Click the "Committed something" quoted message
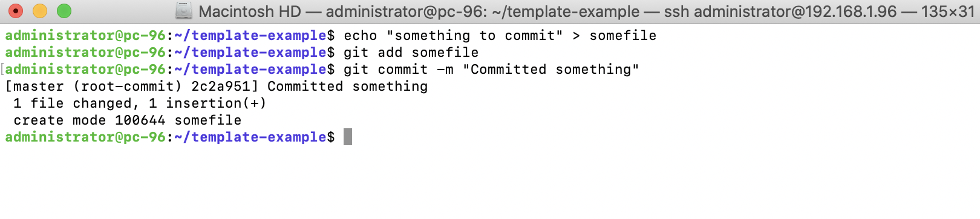The height and width of the screenshot is (219, 980). click(550, 70)
